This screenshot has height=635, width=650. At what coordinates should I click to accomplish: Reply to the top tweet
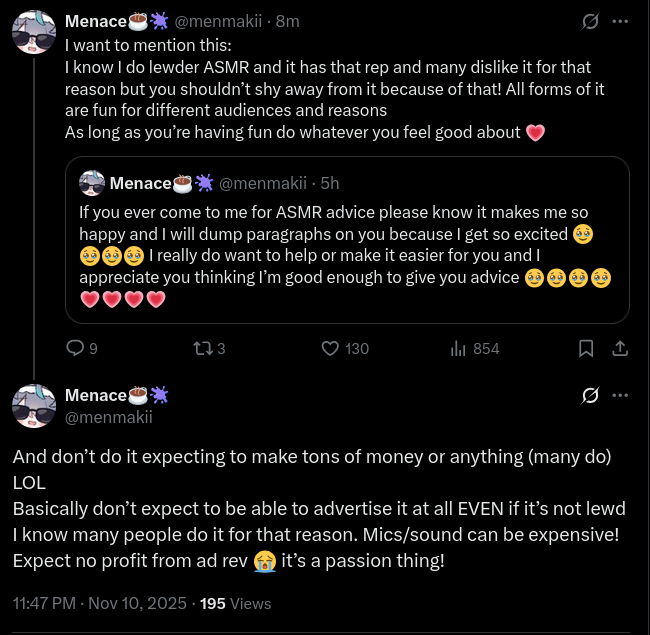click(x=75, y=348)
